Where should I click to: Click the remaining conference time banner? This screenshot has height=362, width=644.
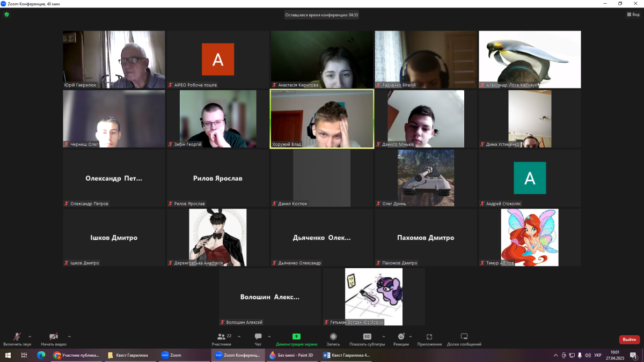[x=322, y=15]
